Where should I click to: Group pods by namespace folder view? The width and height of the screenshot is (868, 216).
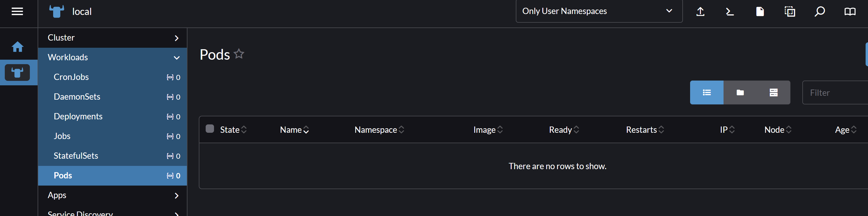(x=740, y=92)
